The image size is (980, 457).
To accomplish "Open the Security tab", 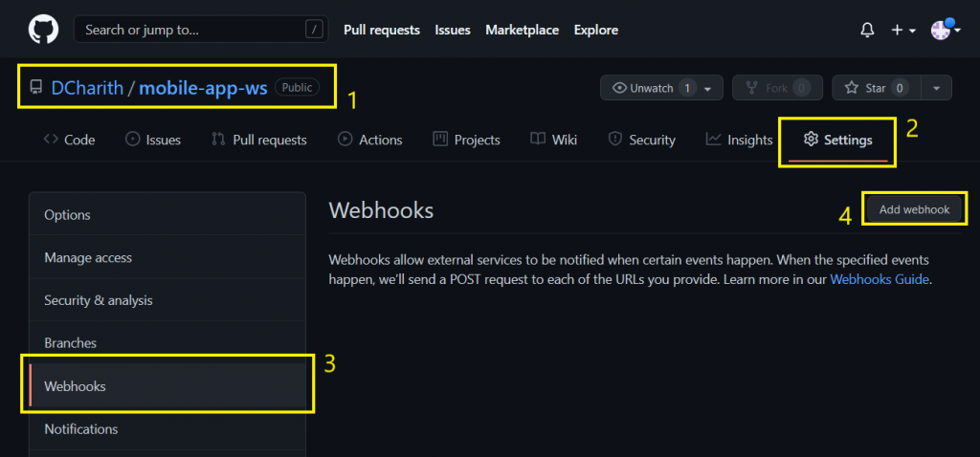I will click(x=642, y=140).
